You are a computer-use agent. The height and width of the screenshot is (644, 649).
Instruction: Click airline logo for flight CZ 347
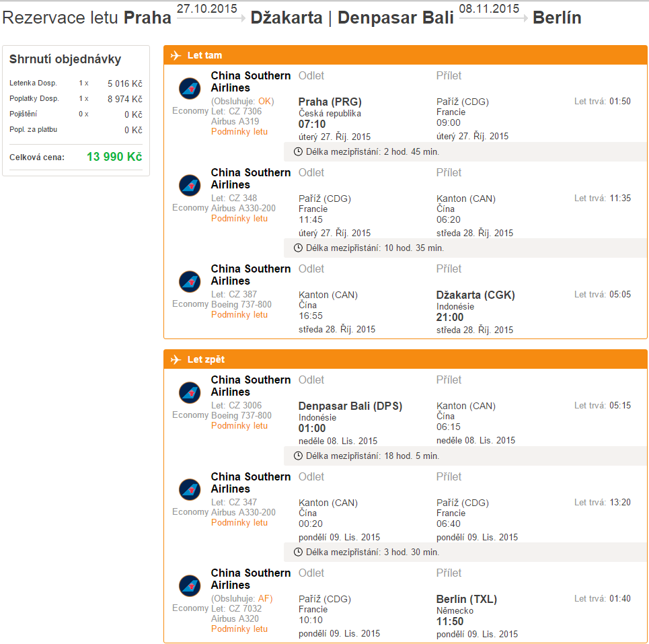point(190,489)
